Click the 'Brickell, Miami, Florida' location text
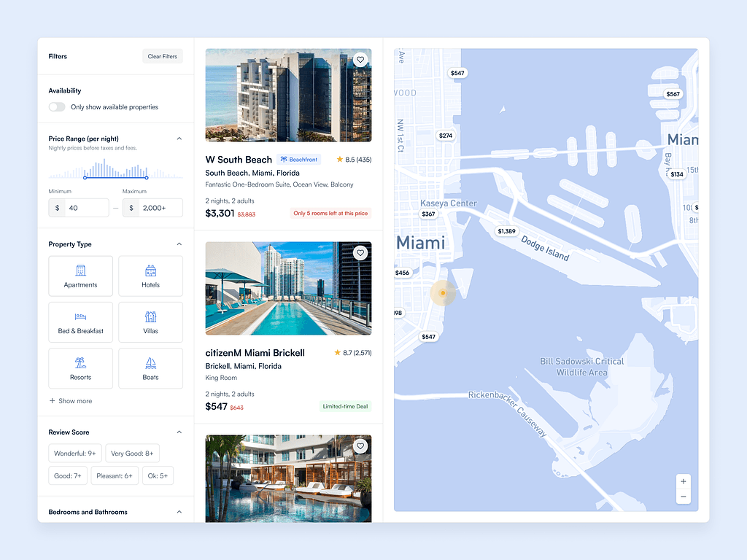Screen dimensions: 747x560 (x=244, y=366)
